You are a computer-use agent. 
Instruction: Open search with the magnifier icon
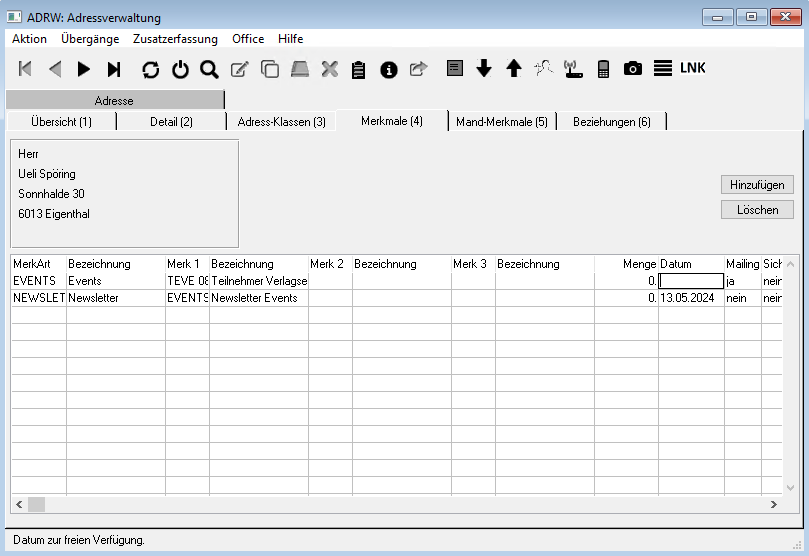[209, 69]
